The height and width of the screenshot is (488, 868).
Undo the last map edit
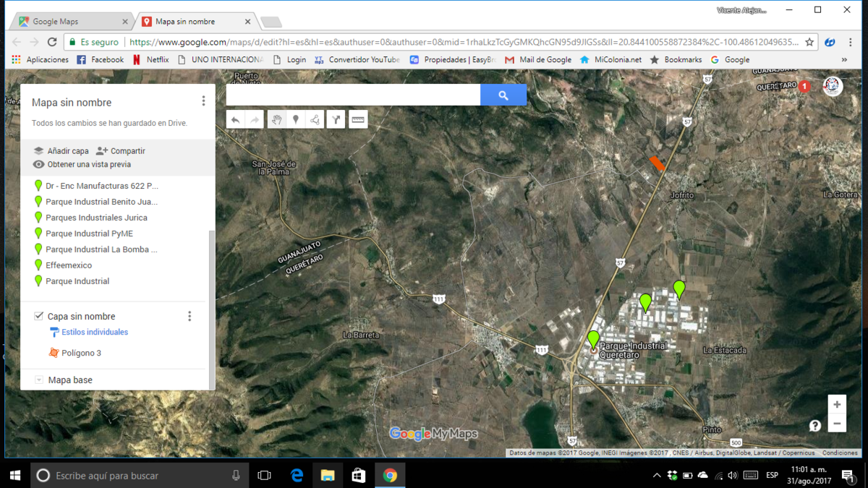coord(235,119)
